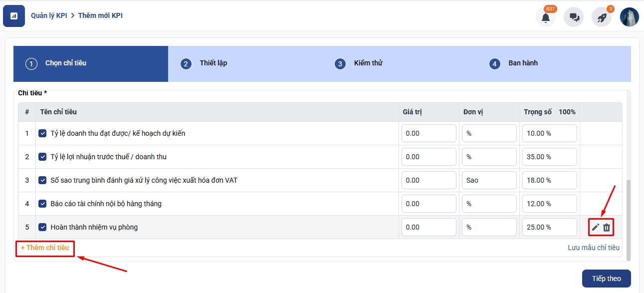644x293 pixels.
Task: Open the user profile avatar
Action: pyautogui.click(x=629, y=17)
